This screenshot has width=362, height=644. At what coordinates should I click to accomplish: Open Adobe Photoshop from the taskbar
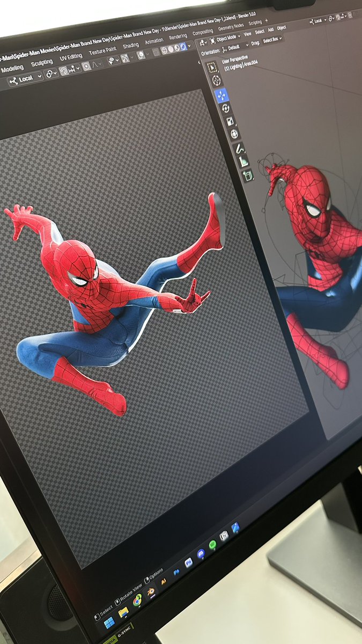(176, 572)
